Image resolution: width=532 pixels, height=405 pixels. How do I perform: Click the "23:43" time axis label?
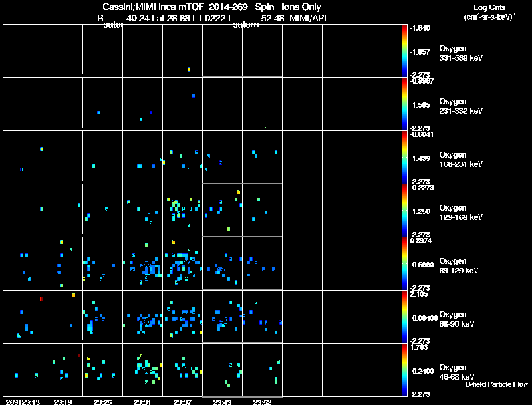pyautogui.click(x=222, y=402)
